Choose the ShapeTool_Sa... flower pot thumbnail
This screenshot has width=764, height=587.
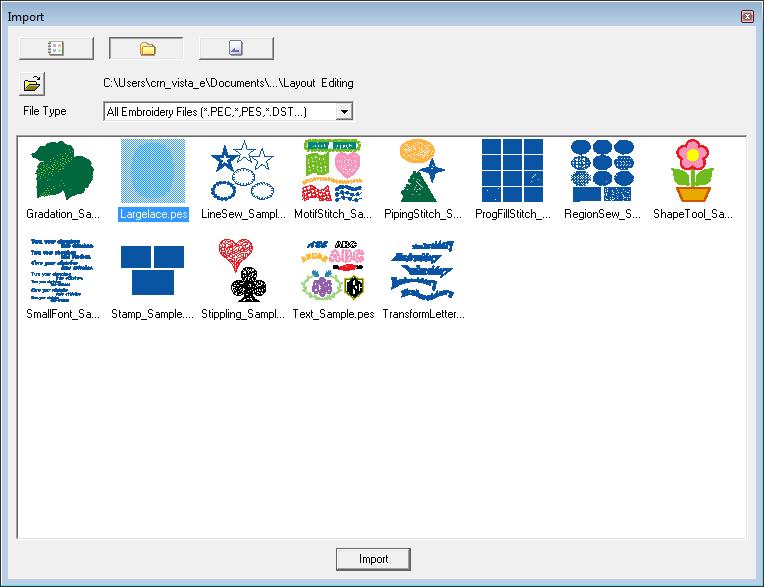pos(692,170)
